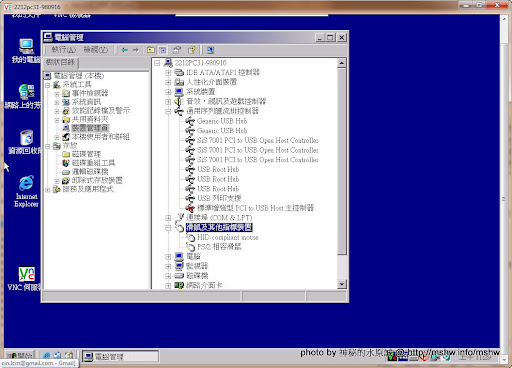Collapse the 存放 node

(48, 146)
